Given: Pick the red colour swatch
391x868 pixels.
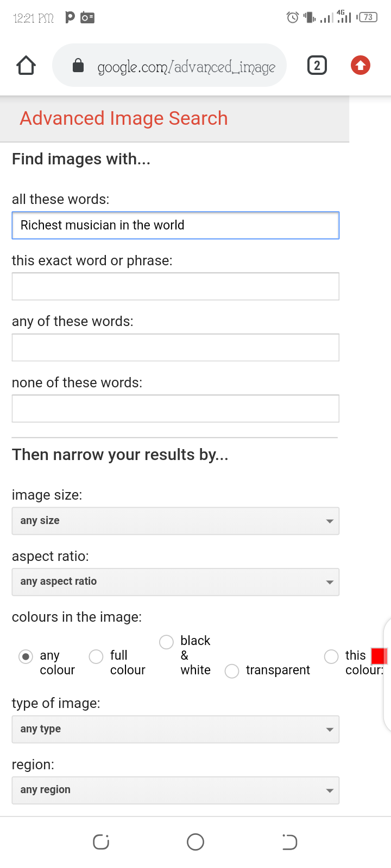Looking at the screenshot, I should click(x=379, y=656).
